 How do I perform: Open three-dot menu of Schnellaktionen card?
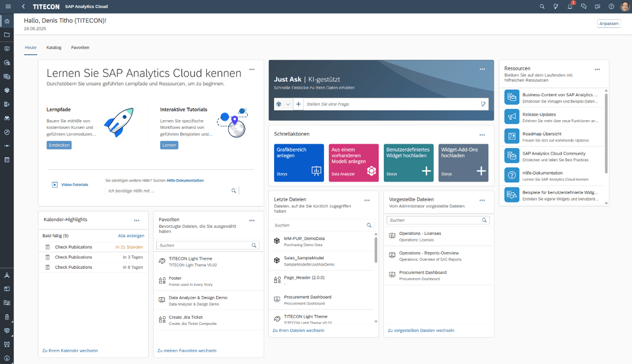tap(482, 135)
